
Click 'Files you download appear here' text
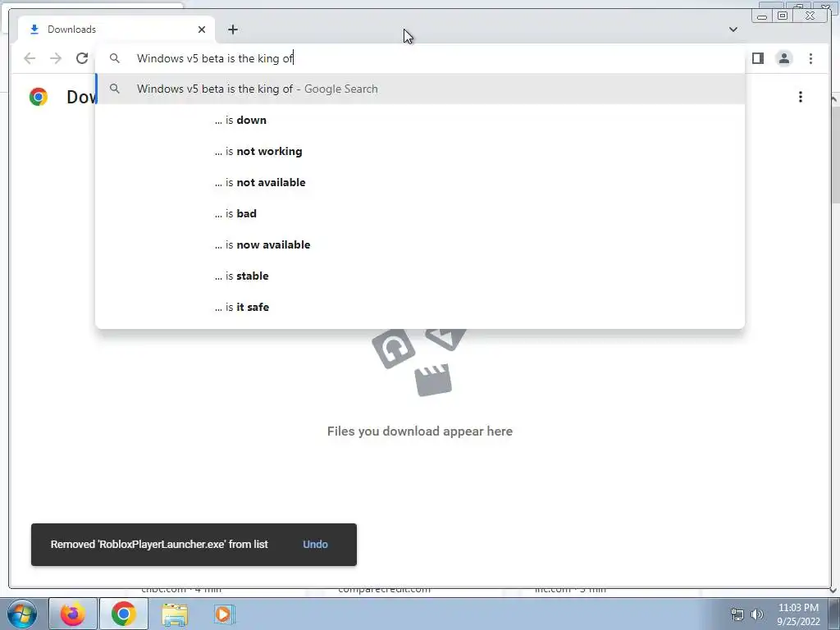click(x=420, y=431)
